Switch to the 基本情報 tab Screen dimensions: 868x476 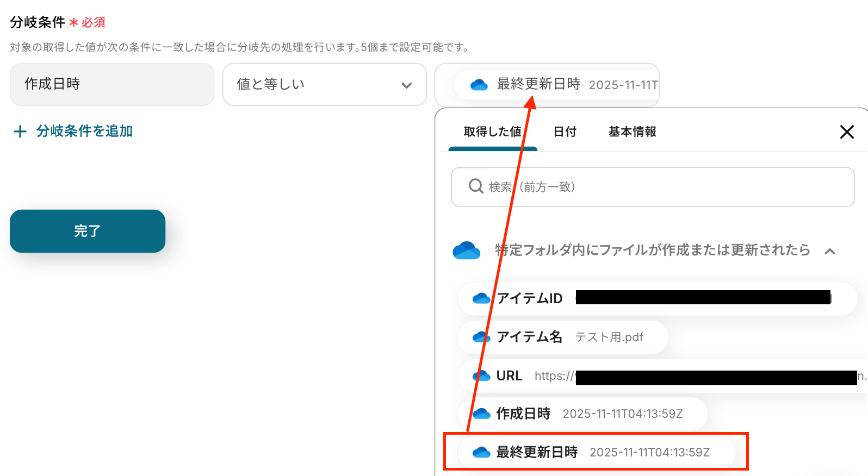click(632, 131)
